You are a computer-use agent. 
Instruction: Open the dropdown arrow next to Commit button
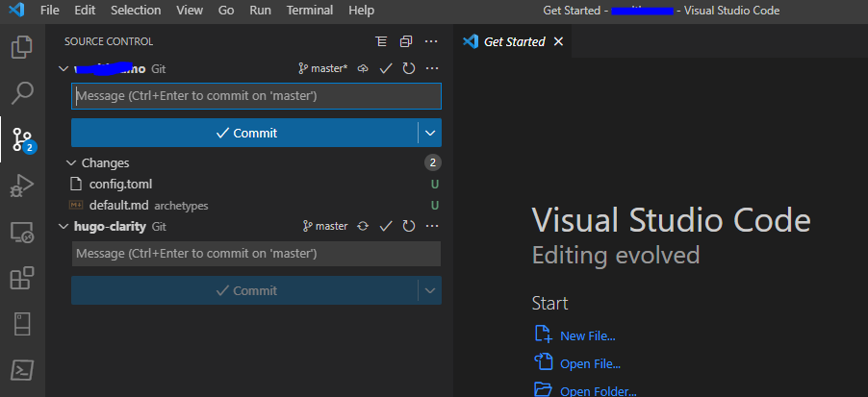430,133
